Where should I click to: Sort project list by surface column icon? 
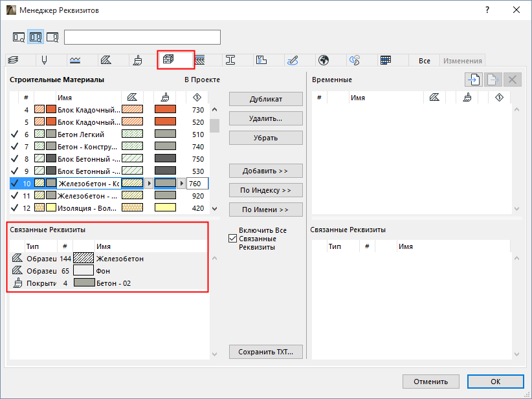pyautogui.click(x=165, y=98)
